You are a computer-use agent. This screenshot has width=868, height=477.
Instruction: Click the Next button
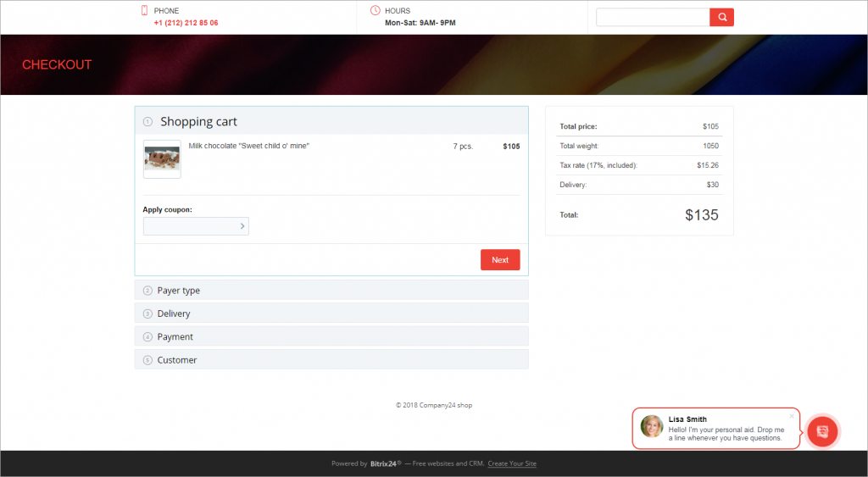[x=500, y=259]
